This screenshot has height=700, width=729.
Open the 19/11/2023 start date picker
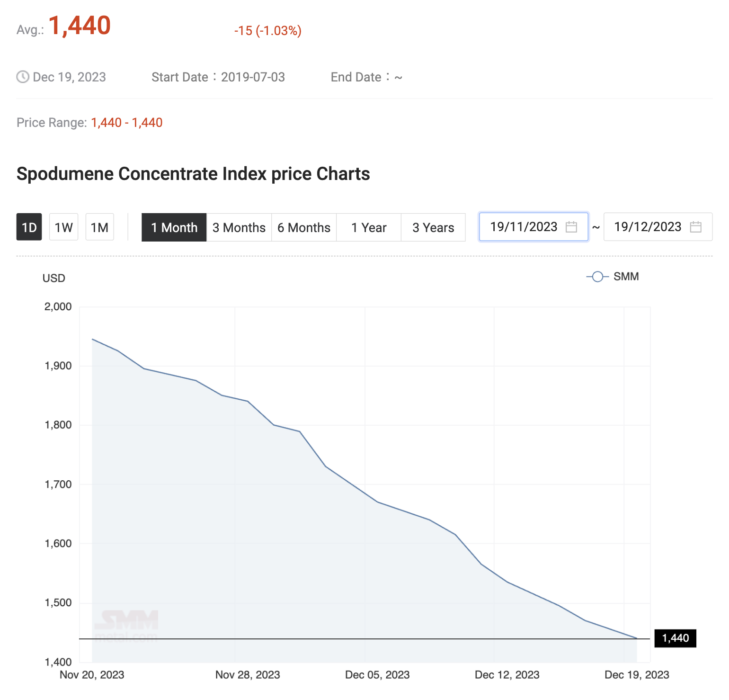click(x=524, y=227)
